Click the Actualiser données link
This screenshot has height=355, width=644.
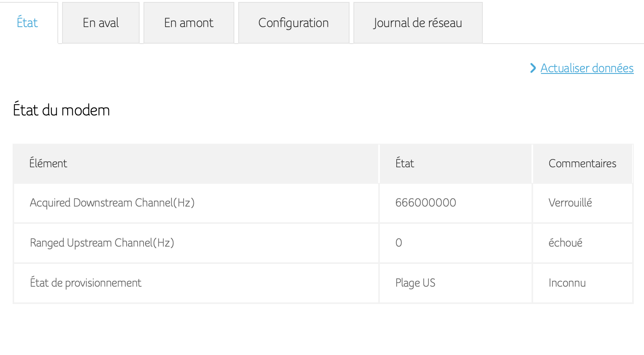(587, 68)
